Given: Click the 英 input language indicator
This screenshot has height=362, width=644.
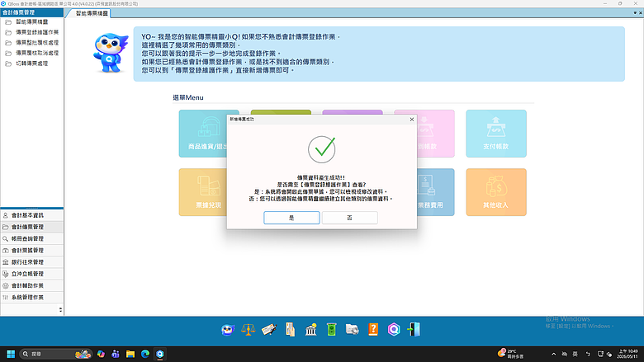Looking at the screenshot, I should tap(575, 354).
